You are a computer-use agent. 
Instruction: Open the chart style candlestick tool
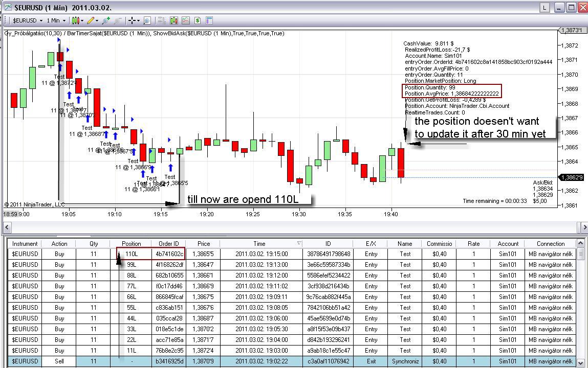75,20
